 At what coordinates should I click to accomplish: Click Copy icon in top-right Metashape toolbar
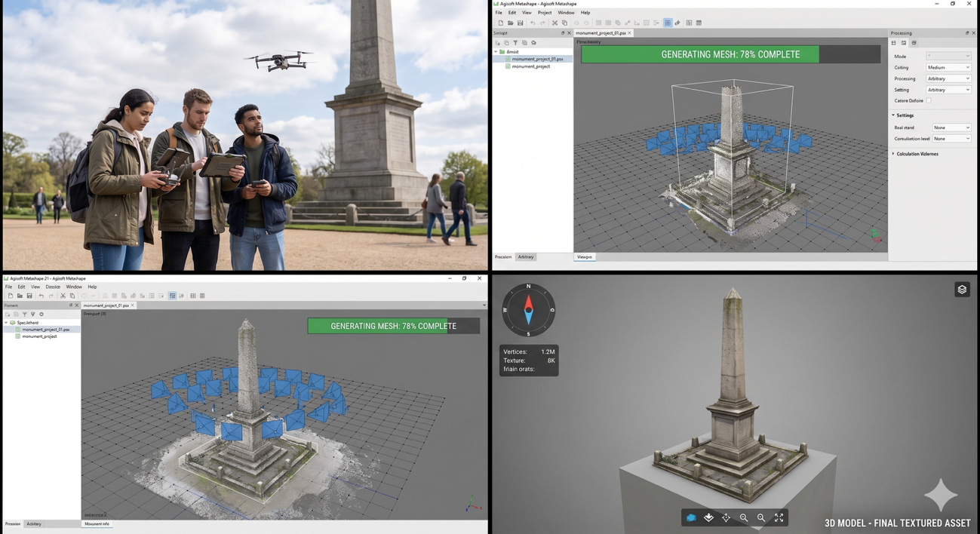click(564, 23)
